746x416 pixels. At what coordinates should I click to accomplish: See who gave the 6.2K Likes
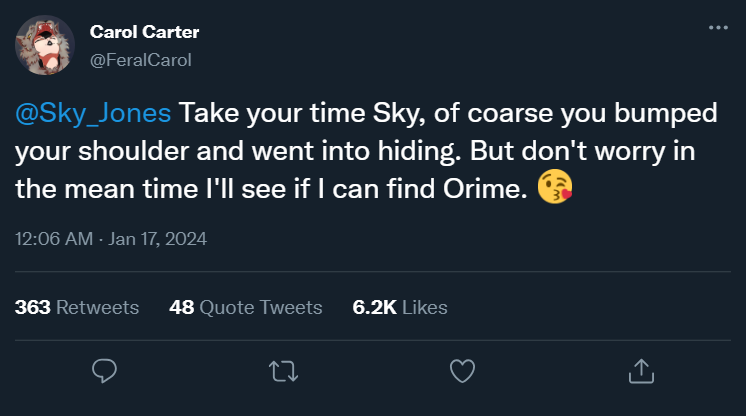400,307
